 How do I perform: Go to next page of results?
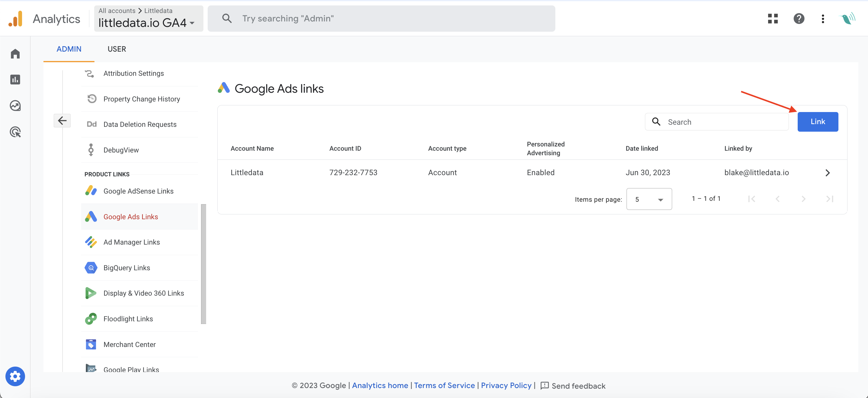[803, 199]
